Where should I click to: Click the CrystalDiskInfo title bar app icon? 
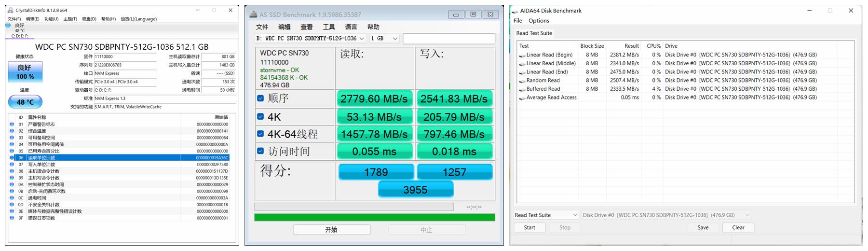11,10
